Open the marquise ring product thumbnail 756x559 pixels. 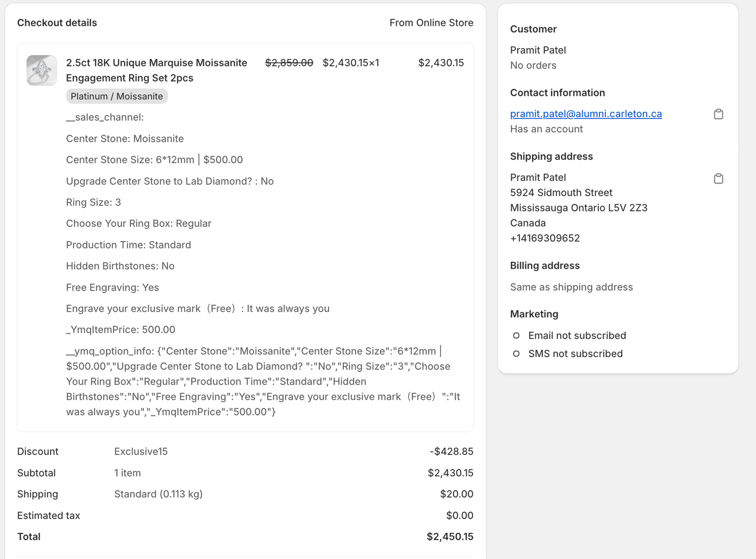[x=42, y=70]
